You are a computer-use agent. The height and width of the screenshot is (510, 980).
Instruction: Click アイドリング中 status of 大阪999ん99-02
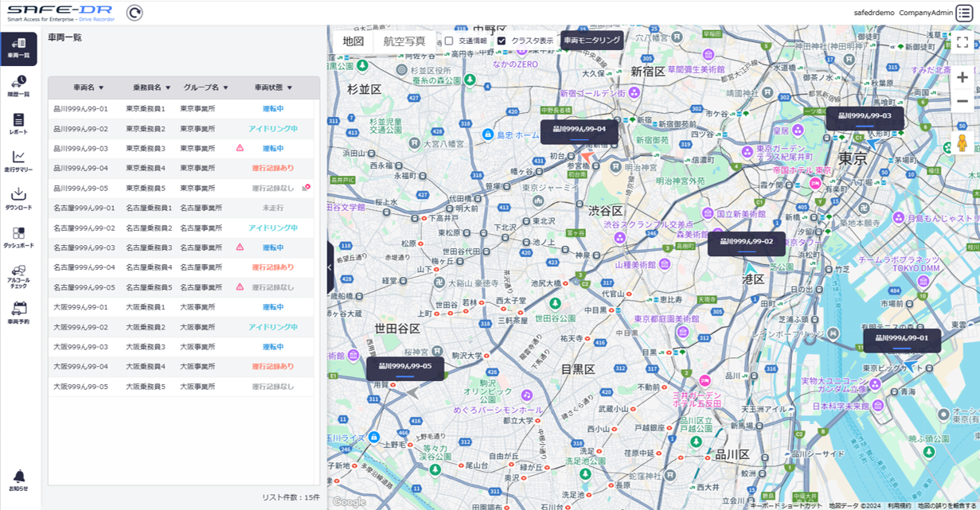[273, 327]
